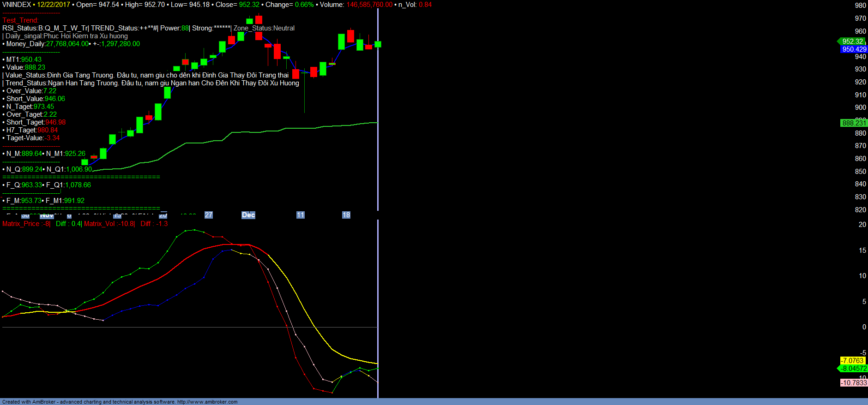Viewport: 868px width, 405px height.
Task: Select the green 888.231 axis label
Action: click(x=854, y=123)
